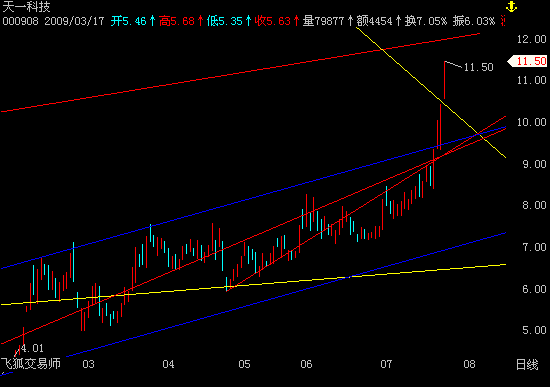Click the 5.00 price axis label
Screen dimensions: 550x387
[534, 331]
